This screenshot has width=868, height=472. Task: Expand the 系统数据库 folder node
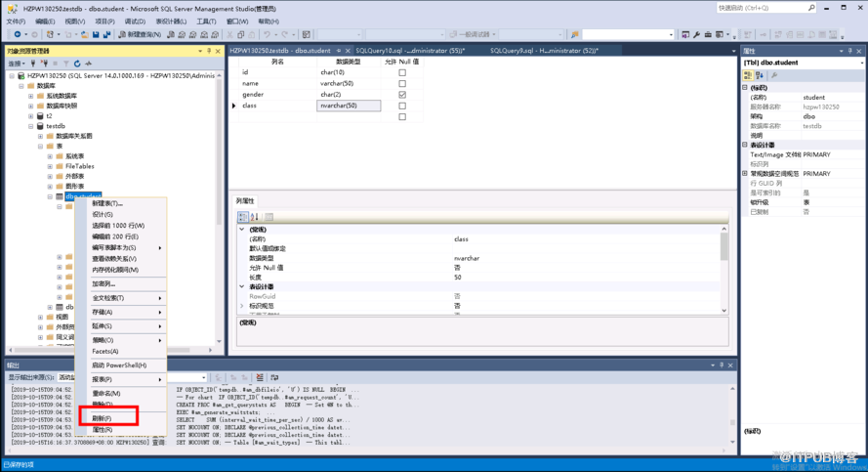point(30,96)
